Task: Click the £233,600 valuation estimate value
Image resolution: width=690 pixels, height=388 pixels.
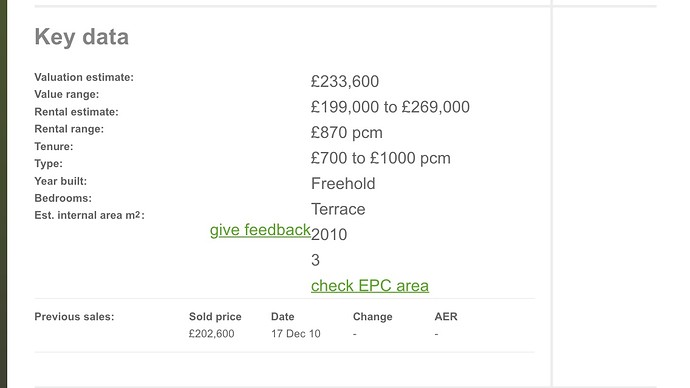Action: point(345,81)
